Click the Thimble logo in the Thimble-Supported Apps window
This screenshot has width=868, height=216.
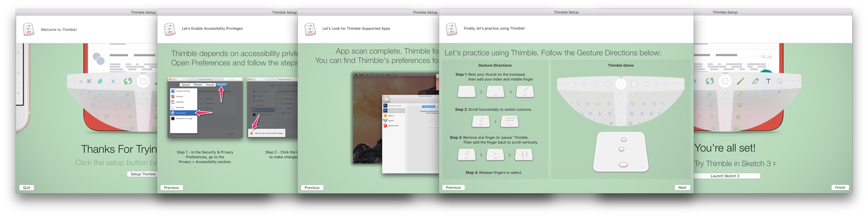(x=310, y=29)
